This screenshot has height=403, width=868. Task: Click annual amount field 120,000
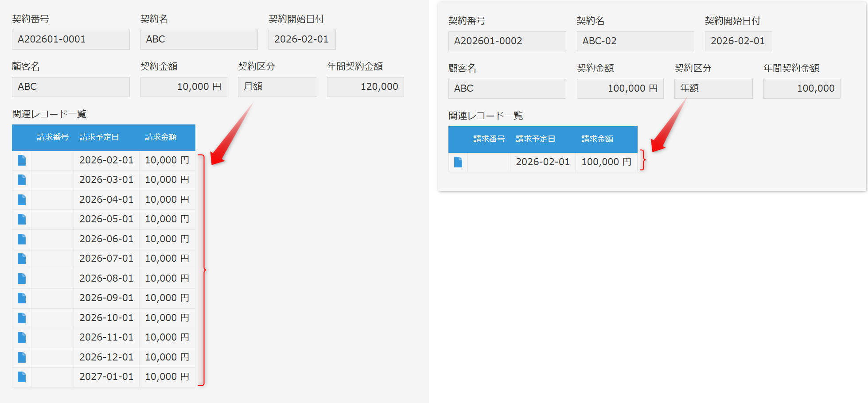(366, 87)
